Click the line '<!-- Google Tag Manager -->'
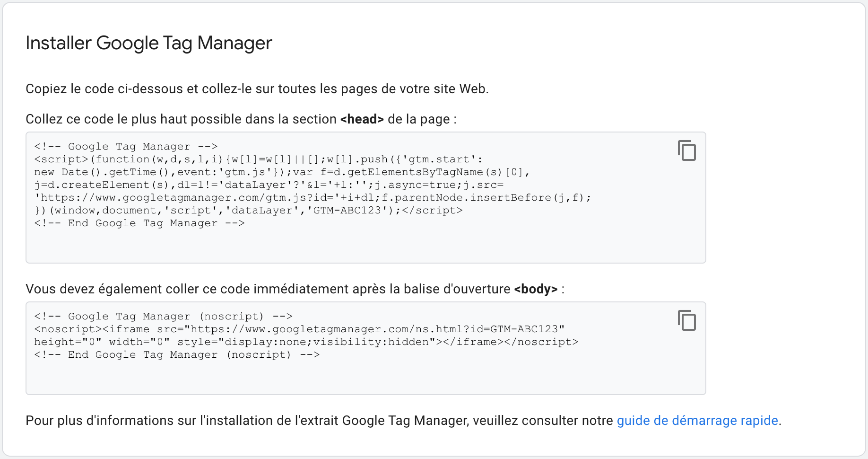This screenshot has height=459, width=868. tap(126, 146)
